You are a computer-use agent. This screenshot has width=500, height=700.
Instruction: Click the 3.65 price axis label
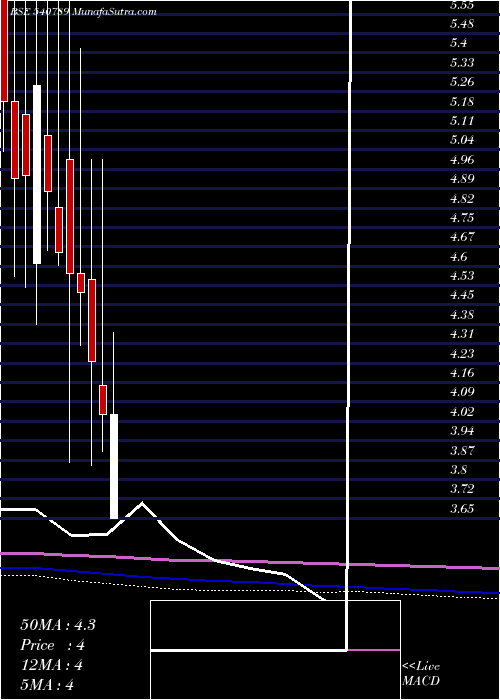pos(462,508)
